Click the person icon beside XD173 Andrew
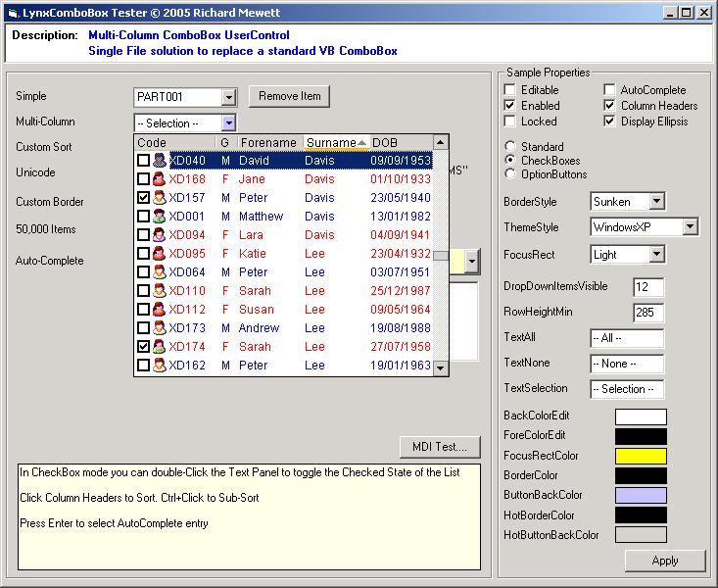 (x=159, y=328)
